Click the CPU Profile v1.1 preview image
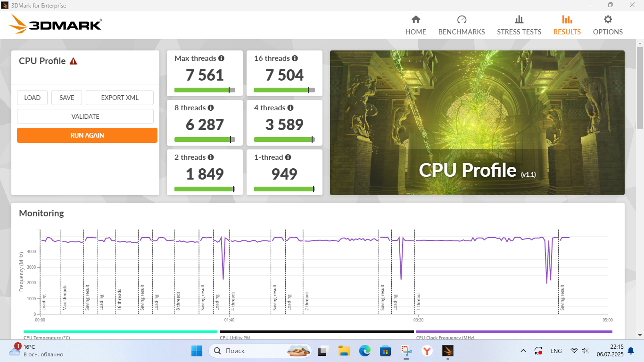This screenshot has height=362, width=644. pyautogui.click(x=477, y=123)
